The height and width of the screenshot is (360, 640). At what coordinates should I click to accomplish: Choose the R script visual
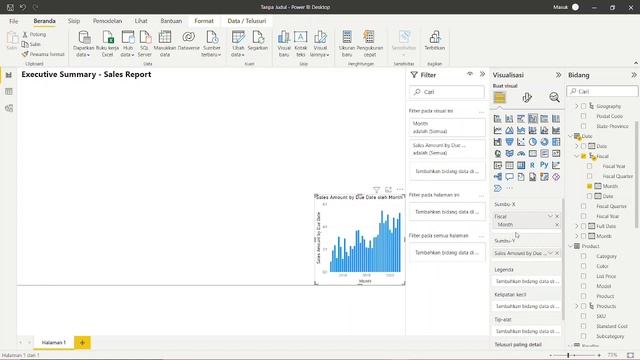pos(533,165)
